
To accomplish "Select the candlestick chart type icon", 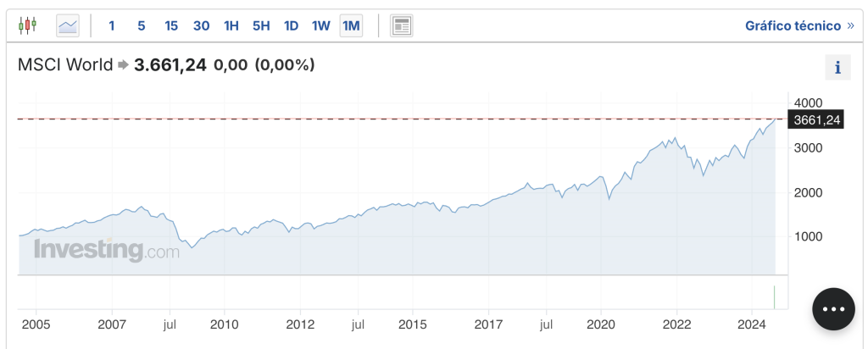I will tap(27, 25).
